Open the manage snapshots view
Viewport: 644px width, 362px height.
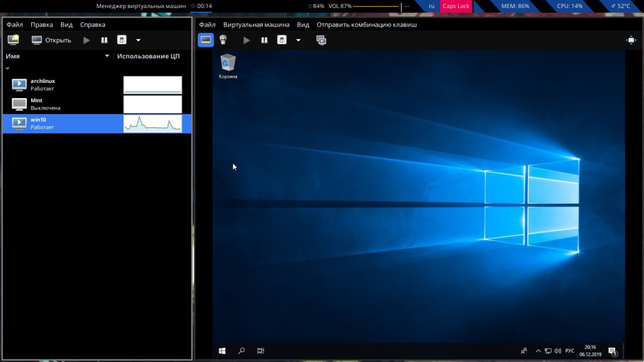(x=321, y=40)
